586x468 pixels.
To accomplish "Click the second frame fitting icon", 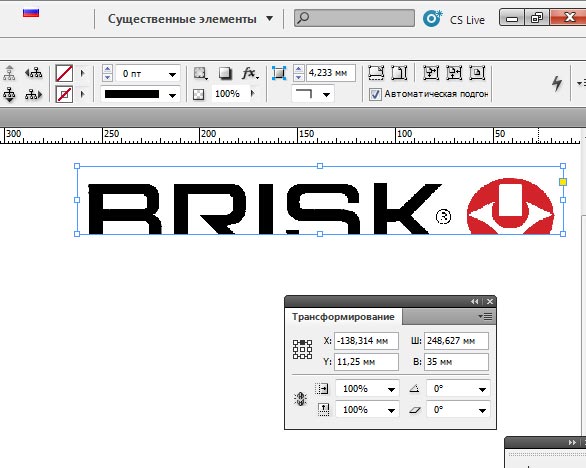I will coord(399,73).
